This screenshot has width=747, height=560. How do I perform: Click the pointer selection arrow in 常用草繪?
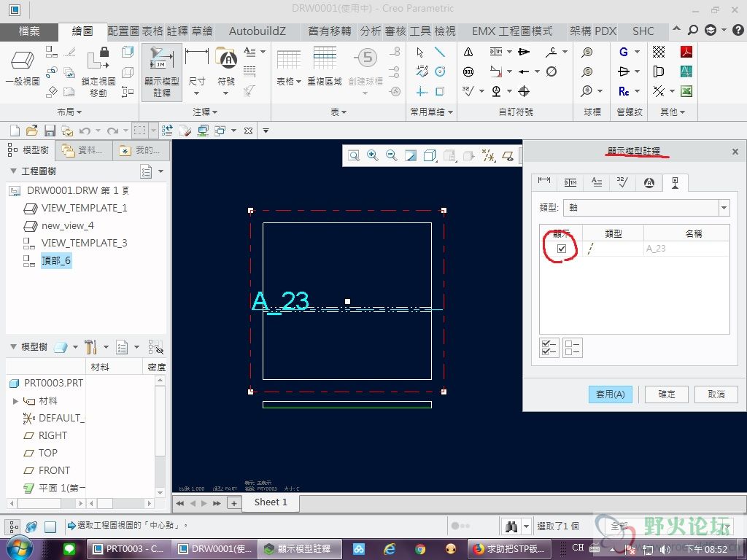(419, 52)
